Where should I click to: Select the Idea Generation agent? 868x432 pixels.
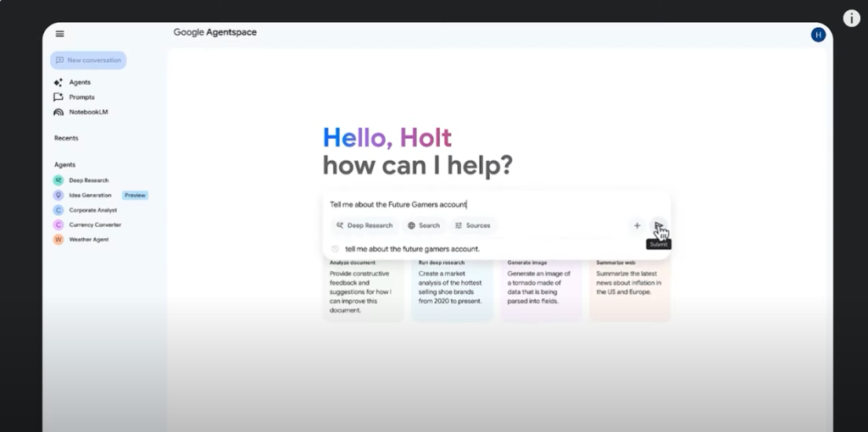pyautogui.click(x=90, y=196)
